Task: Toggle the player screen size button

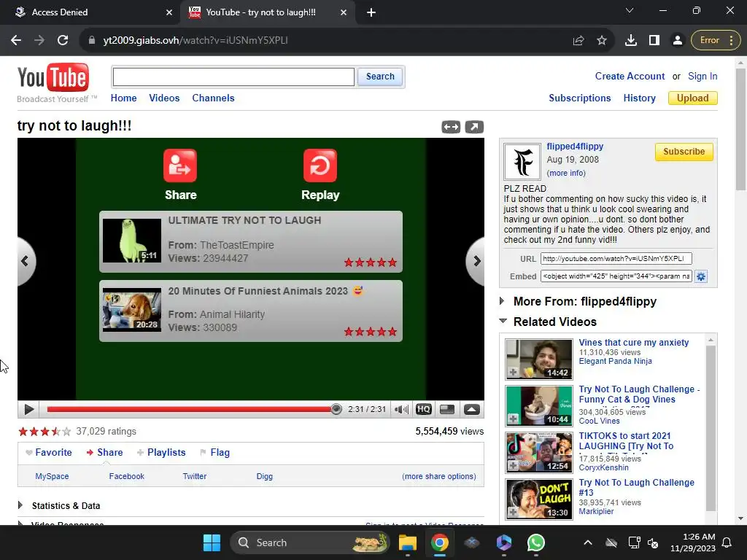Action: 447,409
